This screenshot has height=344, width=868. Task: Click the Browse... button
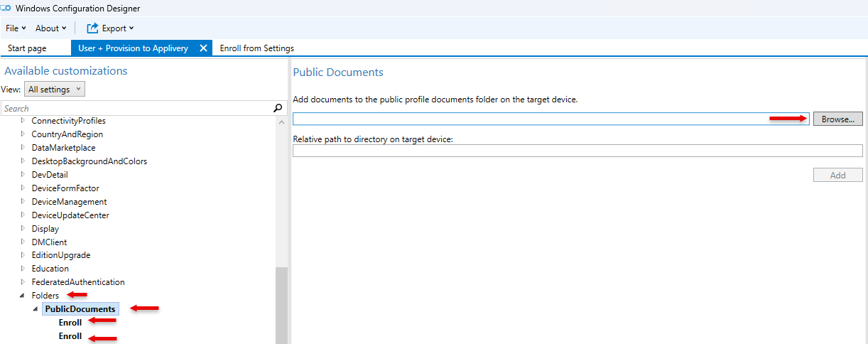click(x=838, y=119)
